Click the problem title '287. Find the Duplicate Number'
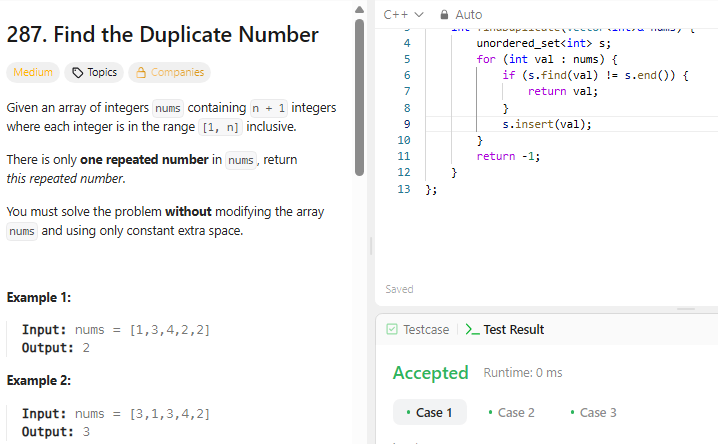718x444 pixels. tap(163, 34)
